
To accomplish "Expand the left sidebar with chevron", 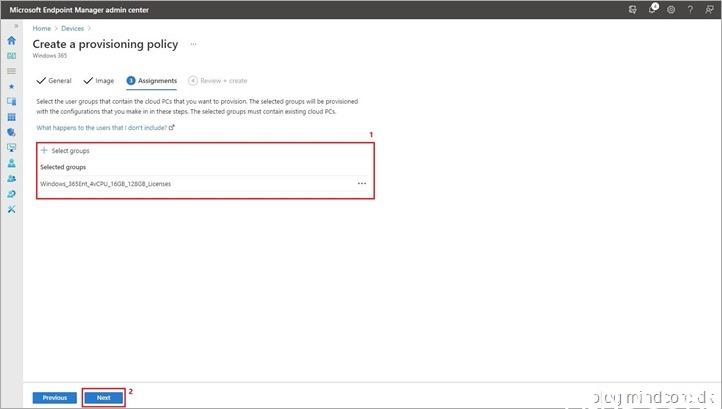I will click(15, 26).
